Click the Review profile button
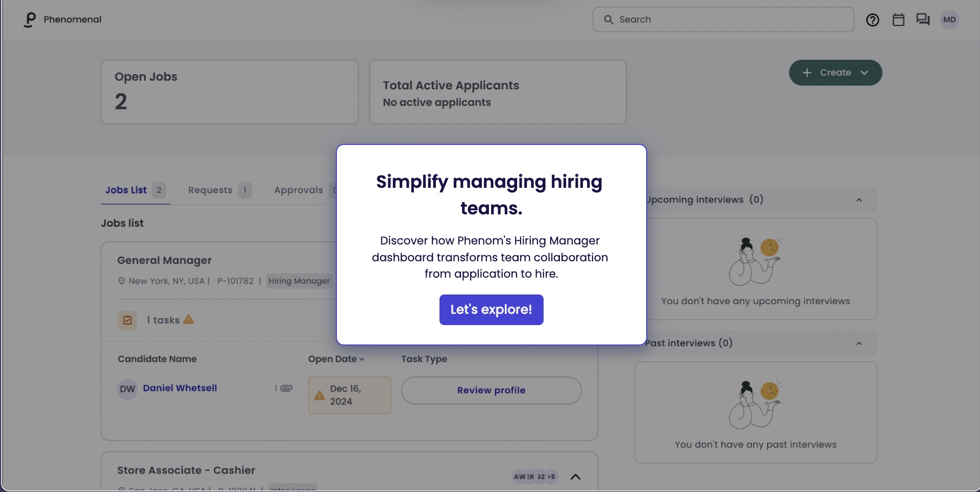Viewport: 980px width, 492px height. coord(492,390)
